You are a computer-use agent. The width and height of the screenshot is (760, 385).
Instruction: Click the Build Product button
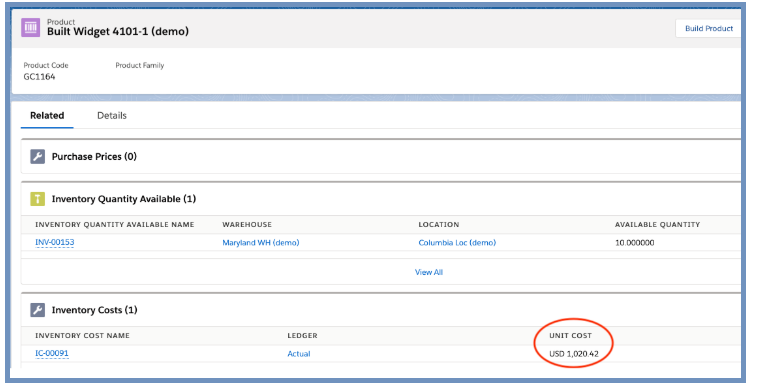(x=709, y=29)
